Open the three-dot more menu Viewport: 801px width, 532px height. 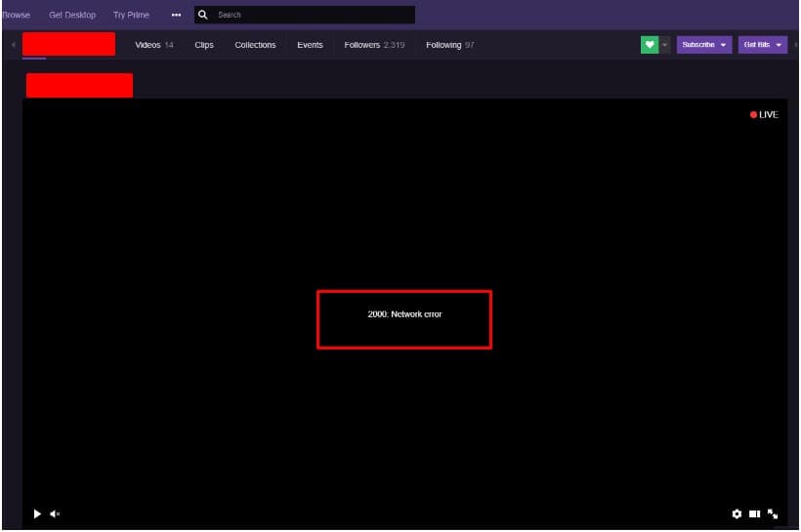pyautogui.click(x=176, y=15)
